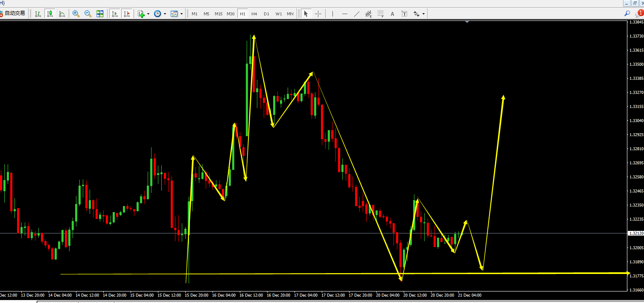The width and height of the screenshot is (644, 303).
Task: Toggle the 自动交易 auto-trading button
Action: (x=13, y=14)
